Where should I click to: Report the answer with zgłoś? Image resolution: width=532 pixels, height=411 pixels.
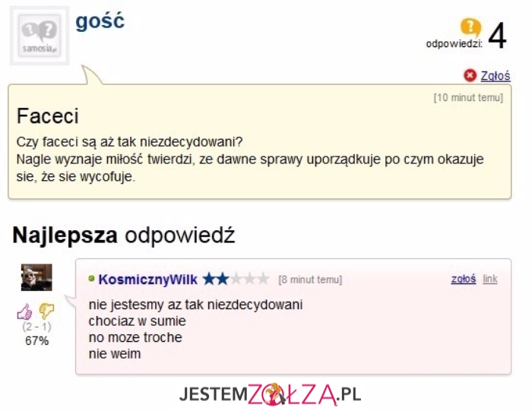point(463,279)
